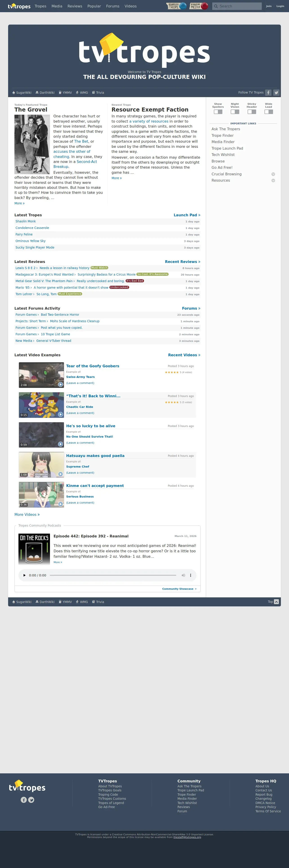289x868 pixels.
Task: Play the audio podcast episode
Action: [24, 575]
